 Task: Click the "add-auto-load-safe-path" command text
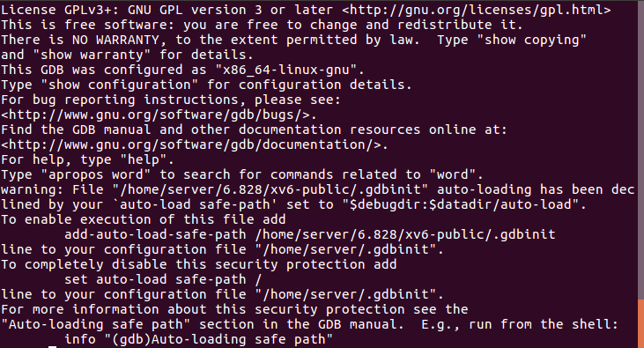click(x=155, y=234)
